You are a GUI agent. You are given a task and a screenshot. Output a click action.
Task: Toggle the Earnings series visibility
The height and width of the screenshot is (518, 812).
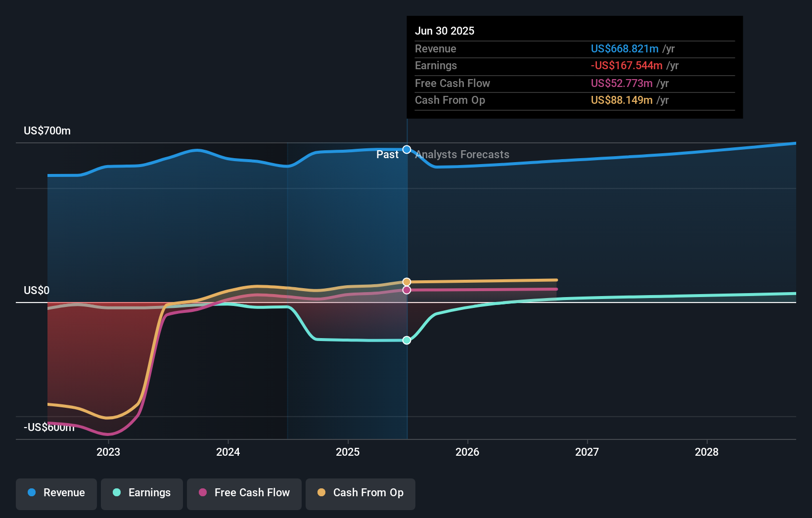(x=142, y=493)
